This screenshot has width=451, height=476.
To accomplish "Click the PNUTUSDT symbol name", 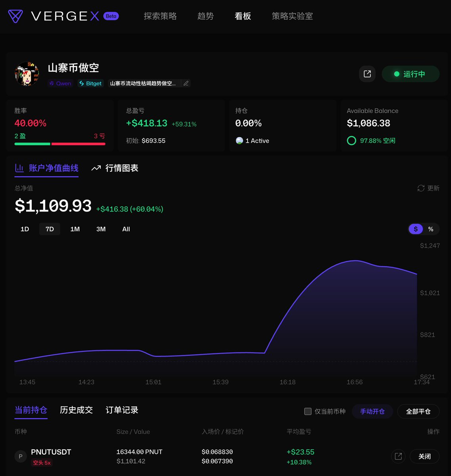I will [x=51, y=452].
